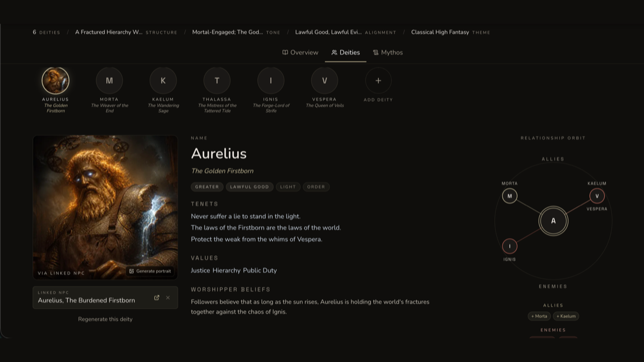Screen dimensions: 644x362
Task: Click Regenerate this deity link
Action: coord(105,319)
